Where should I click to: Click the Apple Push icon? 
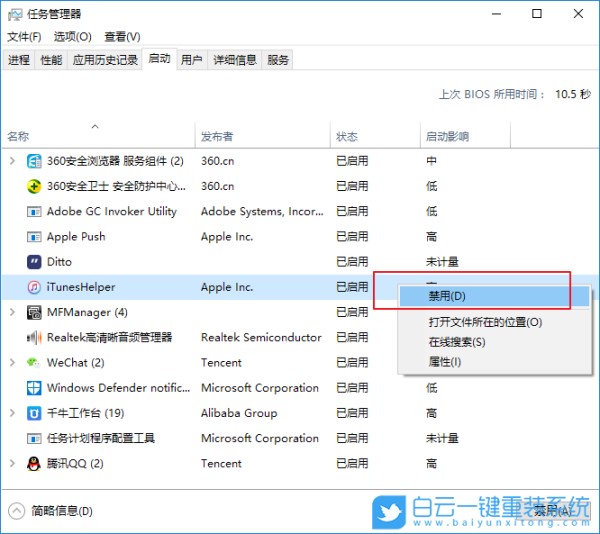pos(34,237)
